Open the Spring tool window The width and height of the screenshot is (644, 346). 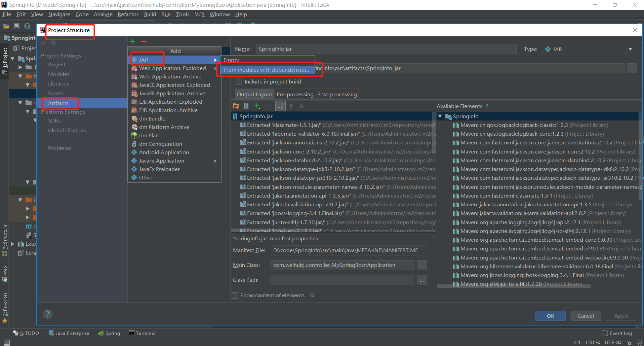pyautogui.click(x=109, y=333)
